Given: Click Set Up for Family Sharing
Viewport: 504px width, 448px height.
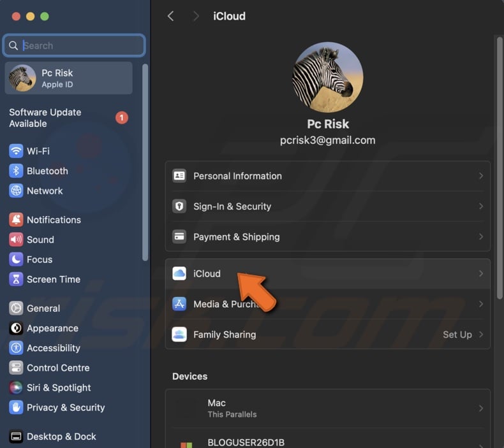Looking at the screenshot, I should 457,335.
